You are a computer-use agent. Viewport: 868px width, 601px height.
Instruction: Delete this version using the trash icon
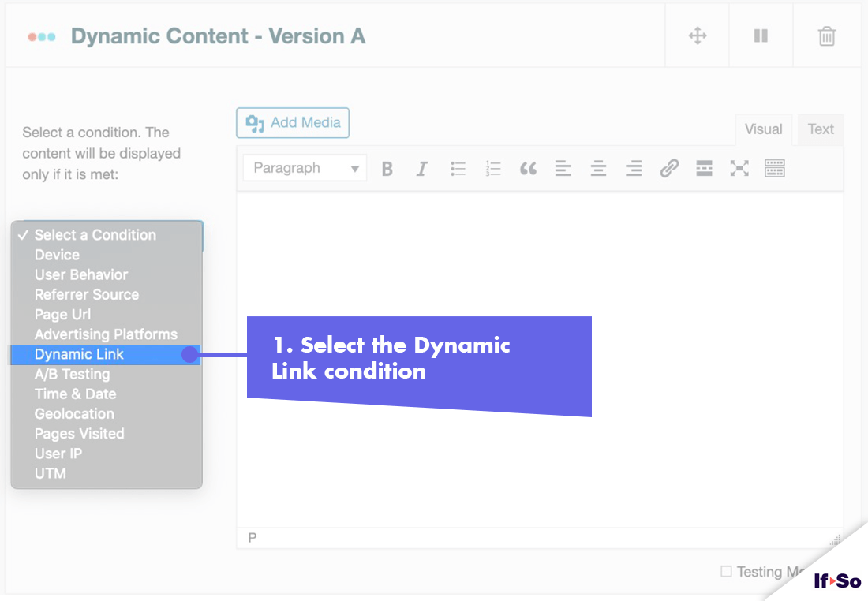pos(825,35)
